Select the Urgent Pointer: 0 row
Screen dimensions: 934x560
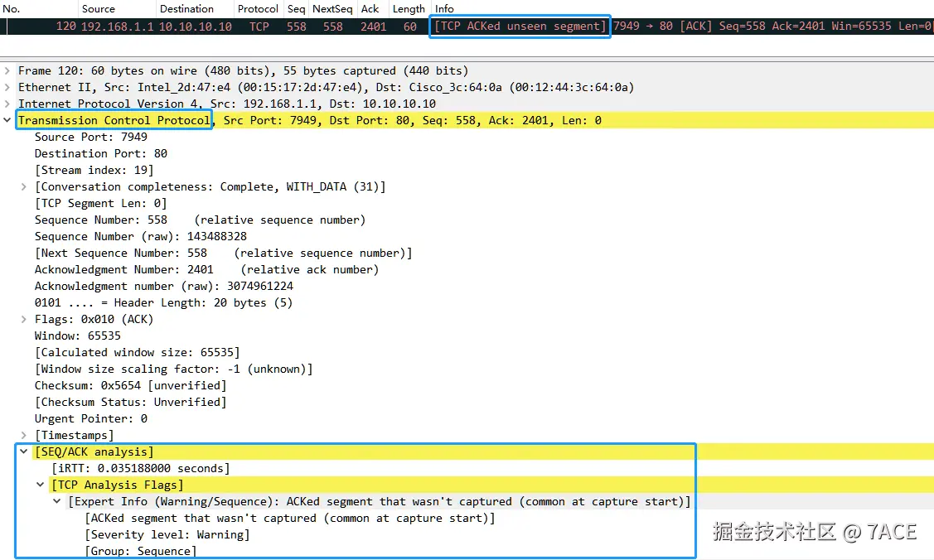91,419
